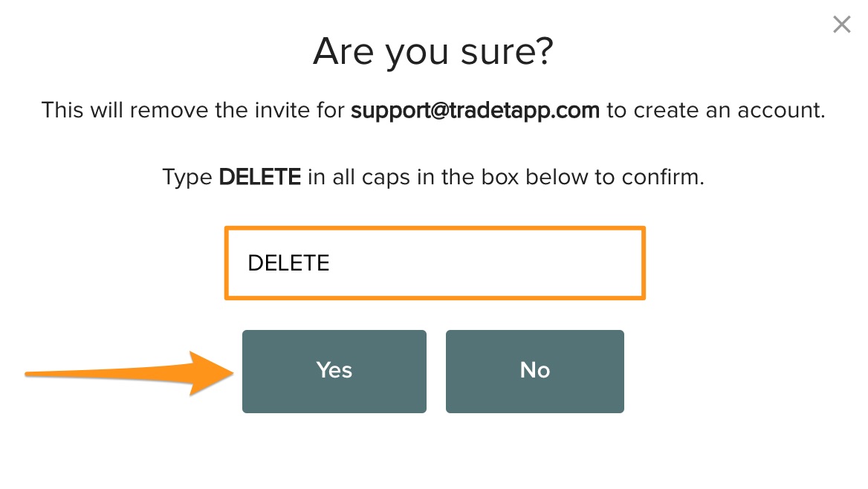Screen dimensions: 868x489
Task: Click the "to create an account" text
Action: click(x=716, y=111)
